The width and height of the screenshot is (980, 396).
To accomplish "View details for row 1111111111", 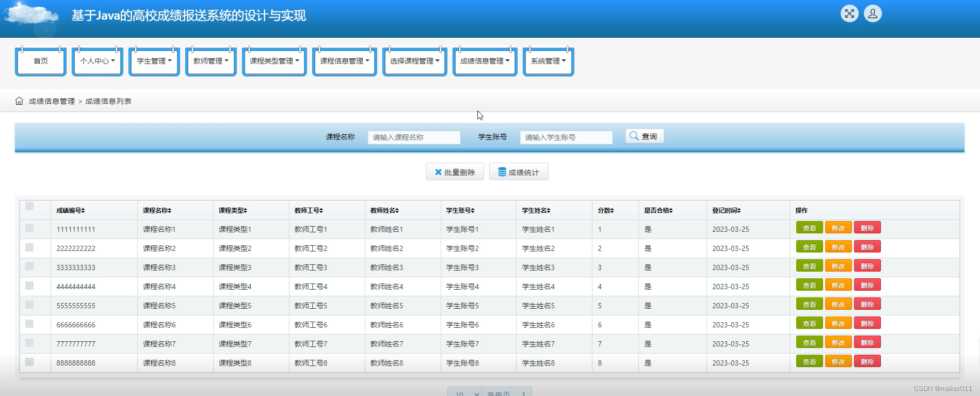I will coord(810,228).
